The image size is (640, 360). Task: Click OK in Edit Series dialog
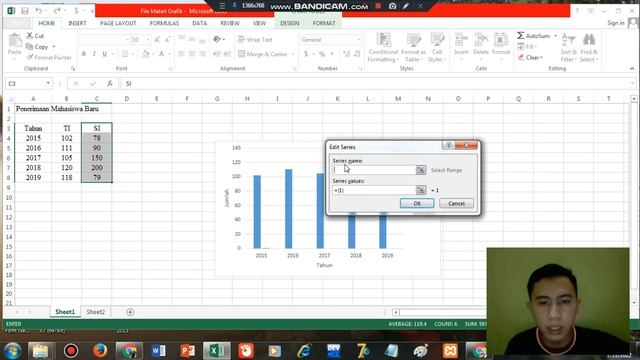417,203
